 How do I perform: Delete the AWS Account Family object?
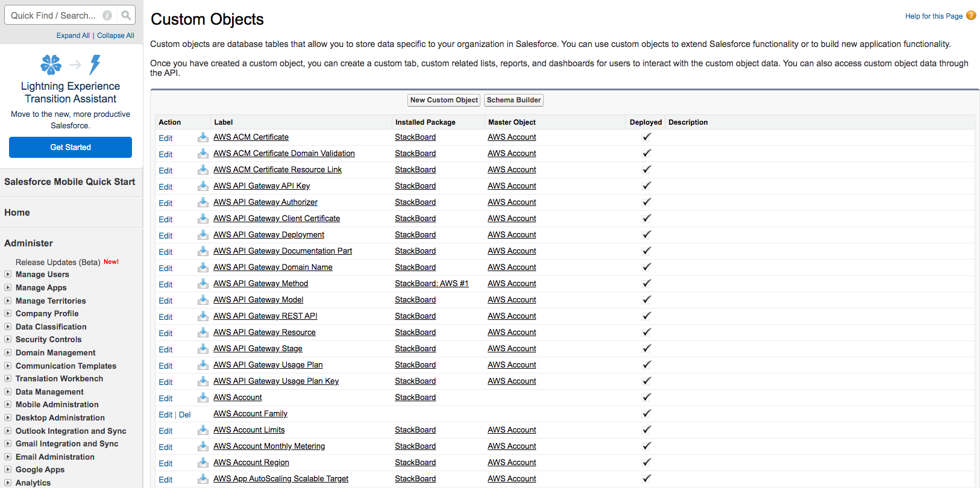point(184,415)
